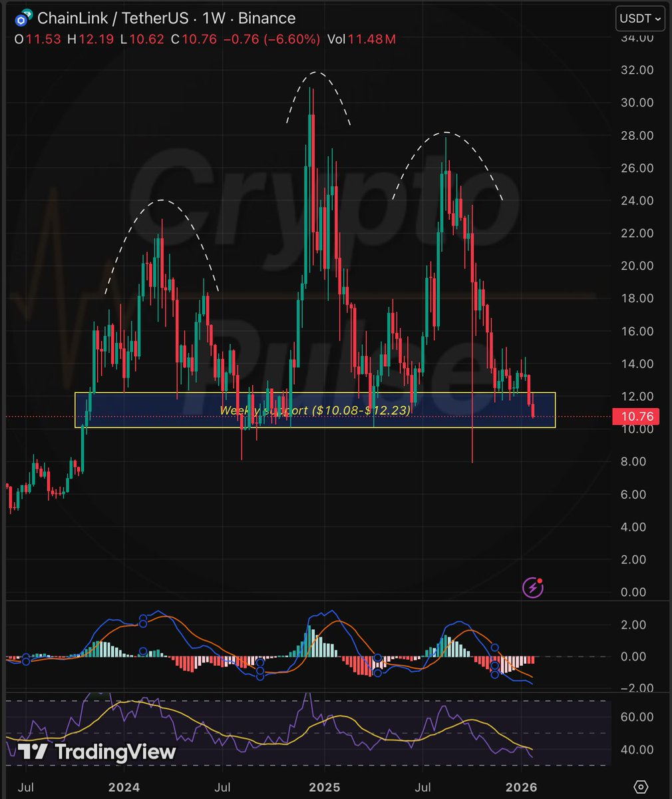The height and width of the screenshot is (799, 672).
Task: Click the 32.00 price scale label
Action: (x=637, y=71)
